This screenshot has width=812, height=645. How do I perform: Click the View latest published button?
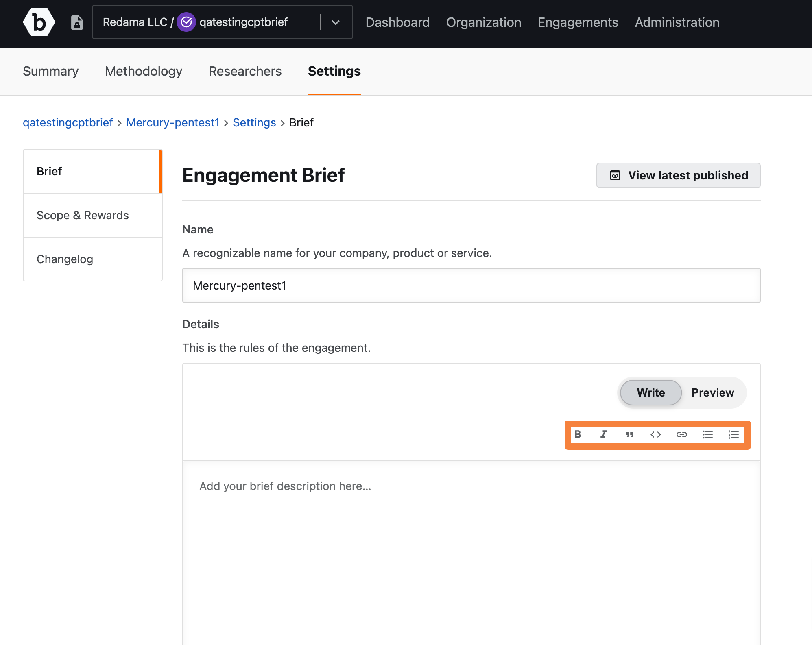[678, 175]
